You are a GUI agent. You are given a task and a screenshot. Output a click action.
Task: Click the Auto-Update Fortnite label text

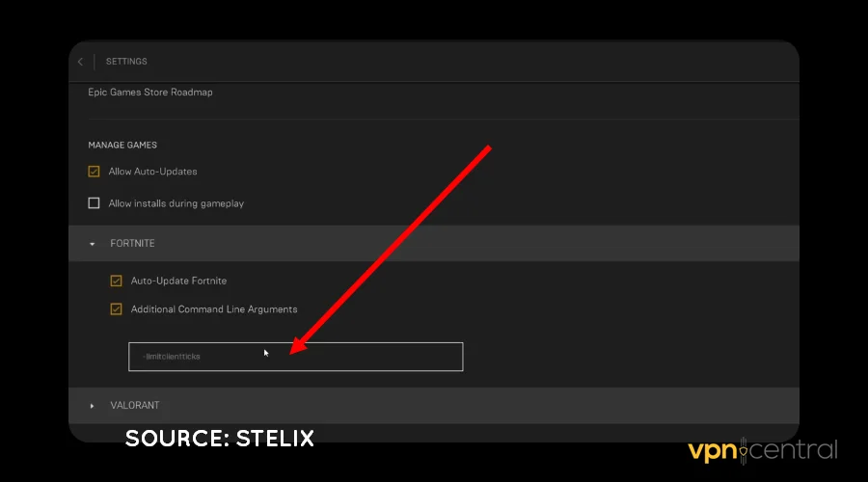click(178, 281)
